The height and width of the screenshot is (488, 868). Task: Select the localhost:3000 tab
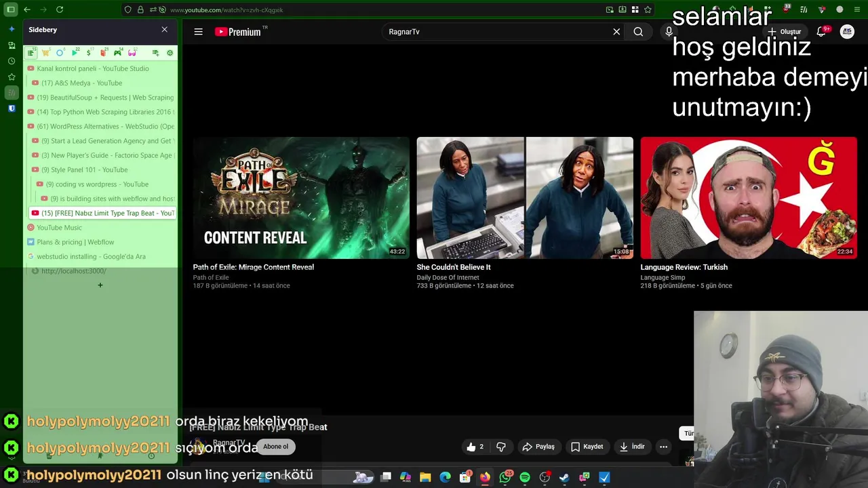coord(102,271)
